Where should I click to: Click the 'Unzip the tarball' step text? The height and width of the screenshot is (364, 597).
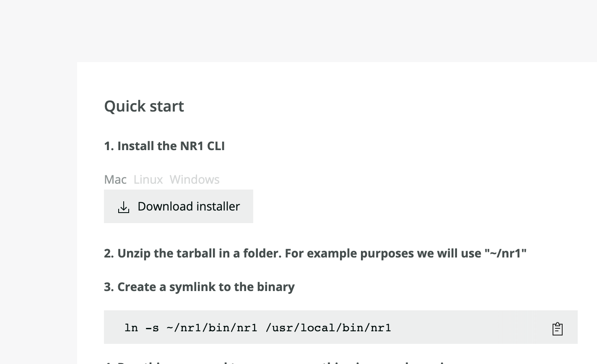click(x=315, y=253)
